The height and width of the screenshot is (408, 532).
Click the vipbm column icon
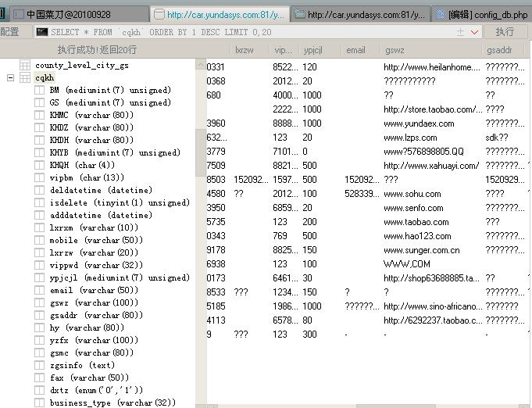click(39, 178)
